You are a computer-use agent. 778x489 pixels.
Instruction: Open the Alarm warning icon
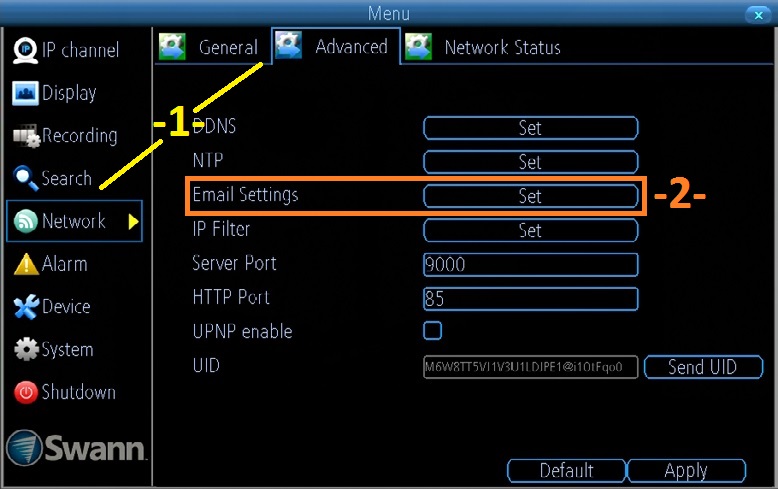[25, 264]
